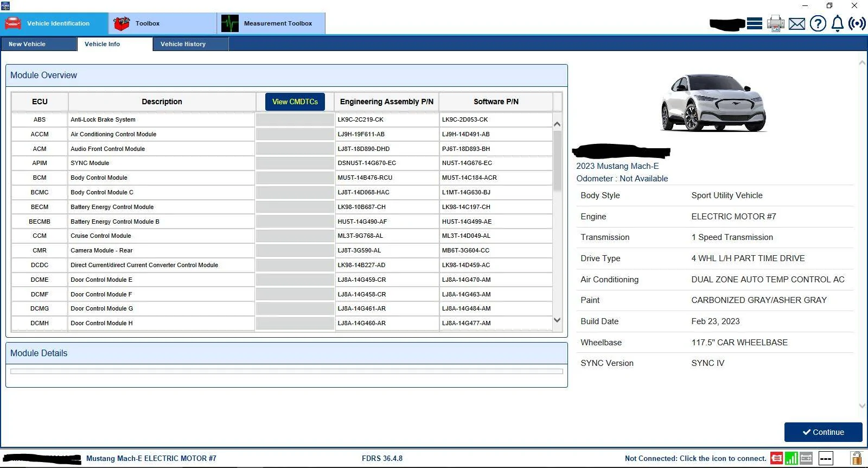Click the Description column header
Image resolution: width=868 pixels, height=468 pixels.
point(162,102)
